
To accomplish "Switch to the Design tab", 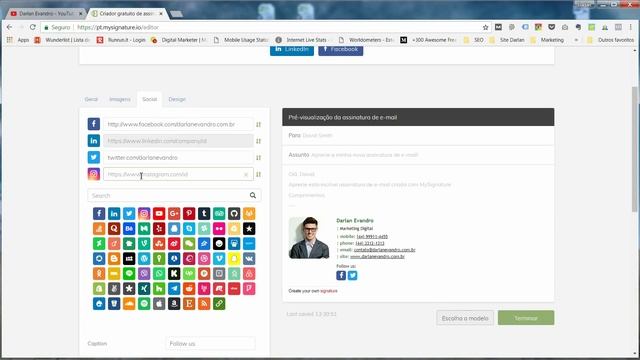I will (177, 99).
